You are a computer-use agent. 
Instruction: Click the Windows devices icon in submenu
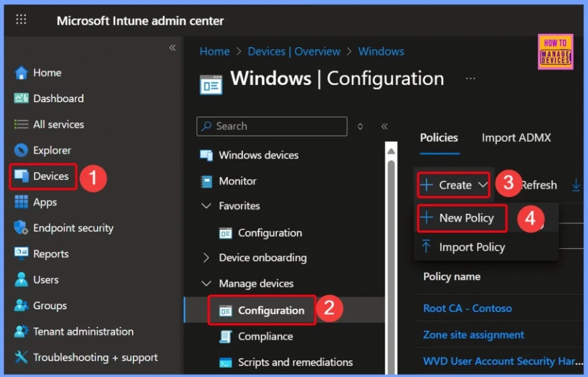click(x=206, y=155)
